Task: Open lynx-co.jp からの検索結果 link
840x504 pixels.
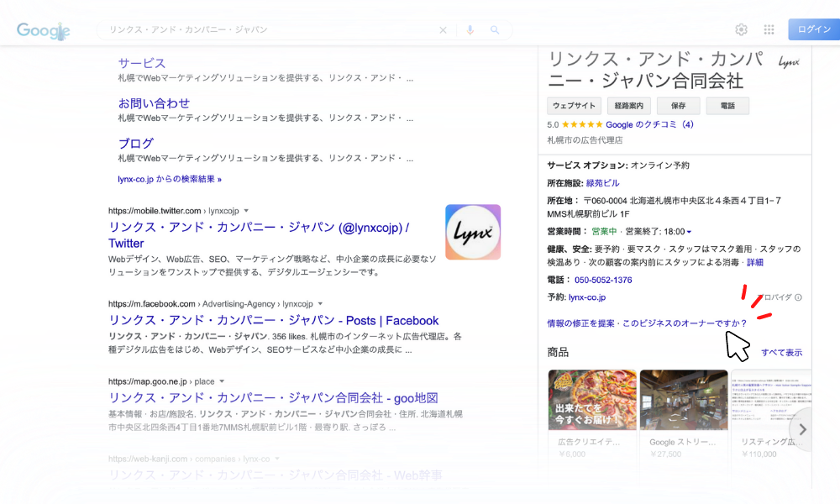Action: pos(170,179)
